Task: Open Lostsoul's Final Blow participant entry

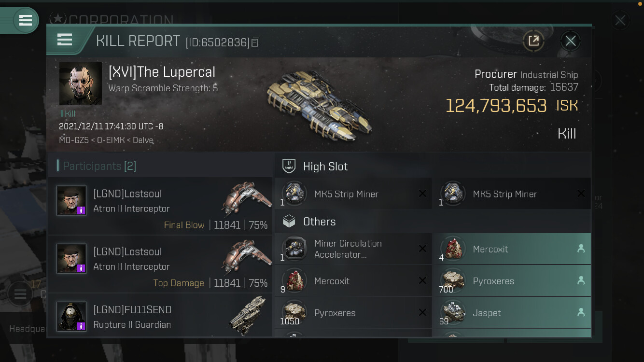Action: click(160, 205)
